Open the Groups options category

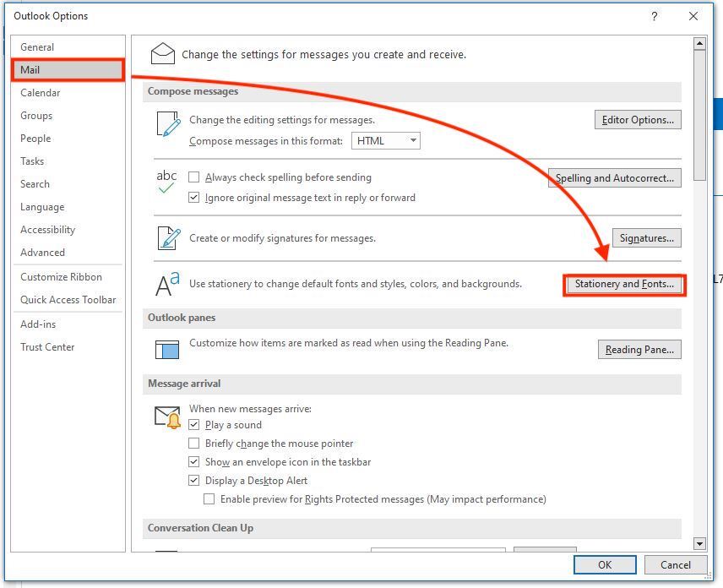point(68,115)
